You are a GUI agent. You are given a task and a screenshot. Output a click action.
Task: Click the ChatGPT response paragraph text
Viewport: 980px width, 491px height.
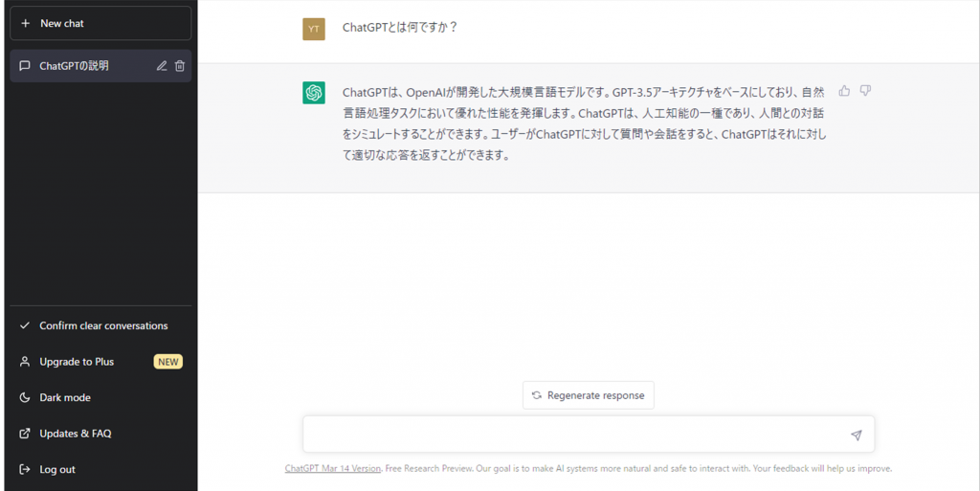click(x=584, y=124)
